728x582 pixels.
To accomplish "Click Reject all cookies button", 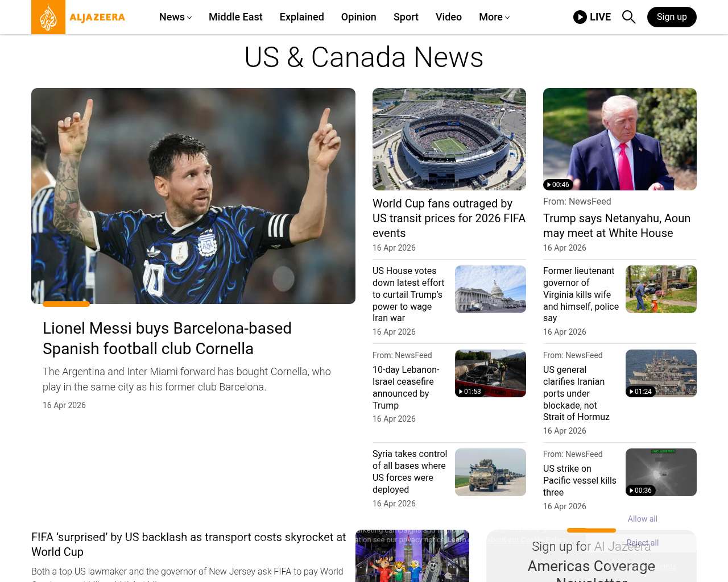I will point(642,543).
